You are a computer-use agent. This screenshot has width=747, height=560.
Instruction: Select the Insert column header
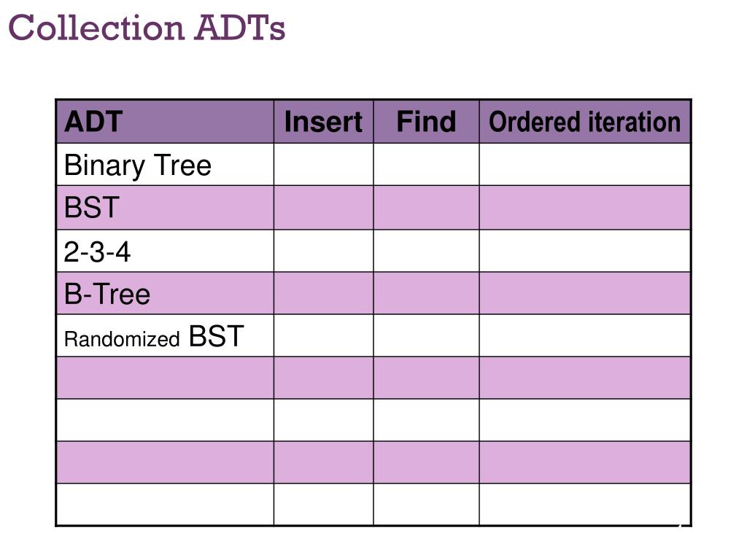click(x=323, y=122)
